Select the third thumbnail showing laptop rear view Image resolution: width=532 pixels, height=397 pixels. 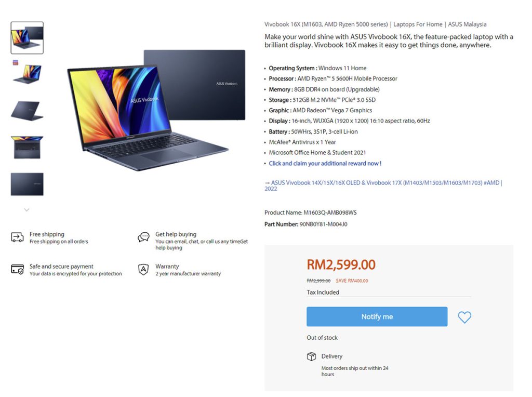pyautogui.click(x=27, y=111)
